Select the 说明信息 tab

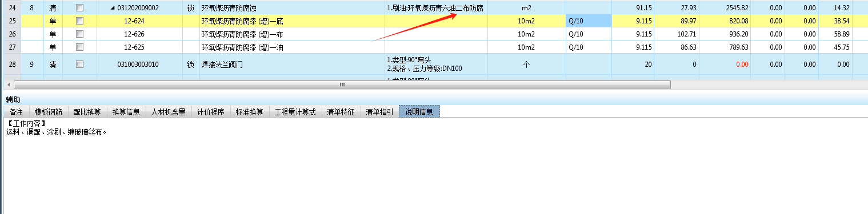point(419,112)
